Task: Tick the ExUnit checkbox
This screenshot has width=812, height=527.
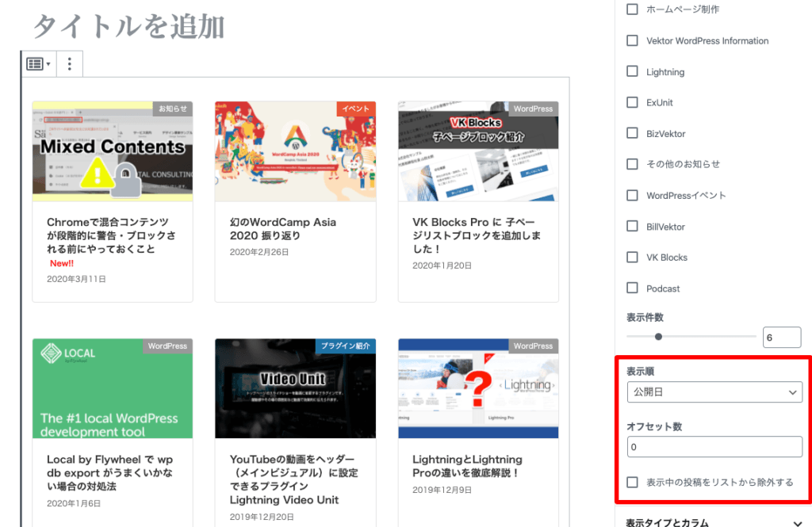Action: pos(632,102)
